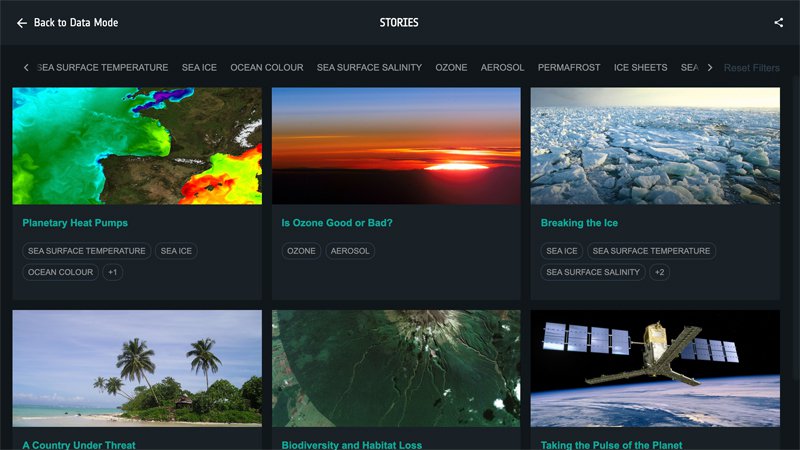Click Sea Surface Salinity tag on ice story
The width and height of the screenshot is (800, 450).
593,272
